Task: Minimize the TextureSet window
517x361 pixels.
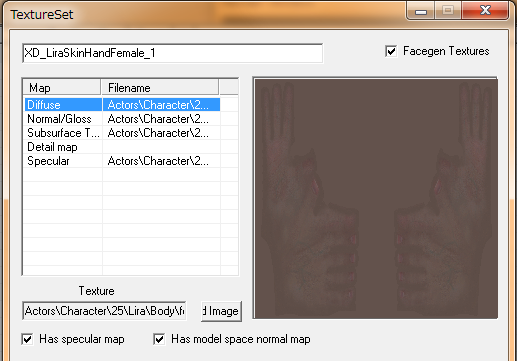Action: [421, 11]
